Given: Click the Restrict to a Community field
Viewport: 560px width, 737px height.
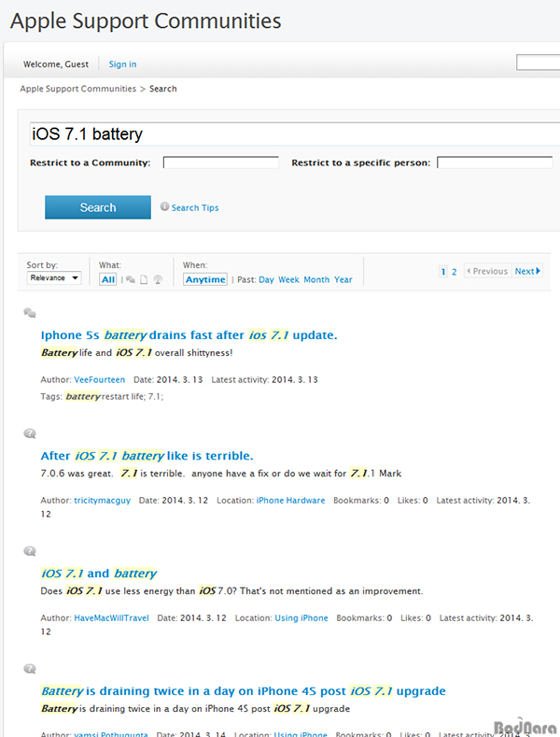Looking at the screenshot, I should (x=221, y=163).
